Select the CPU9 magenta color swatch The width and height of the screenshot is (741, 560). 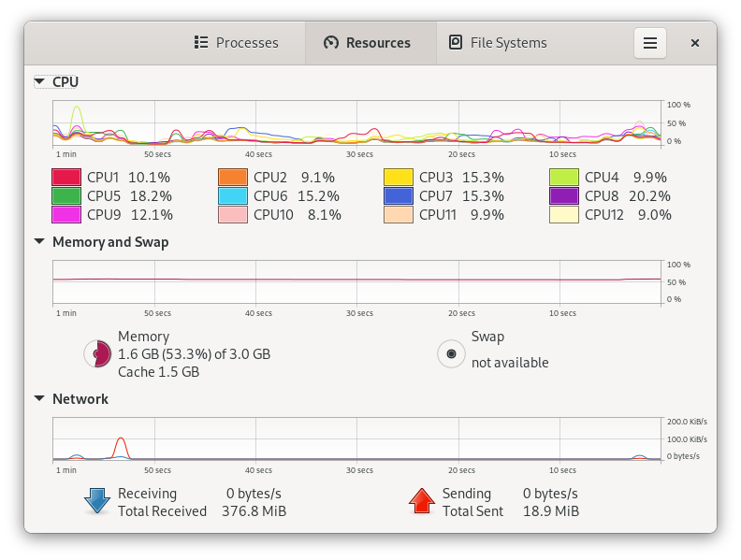(65, 215)
